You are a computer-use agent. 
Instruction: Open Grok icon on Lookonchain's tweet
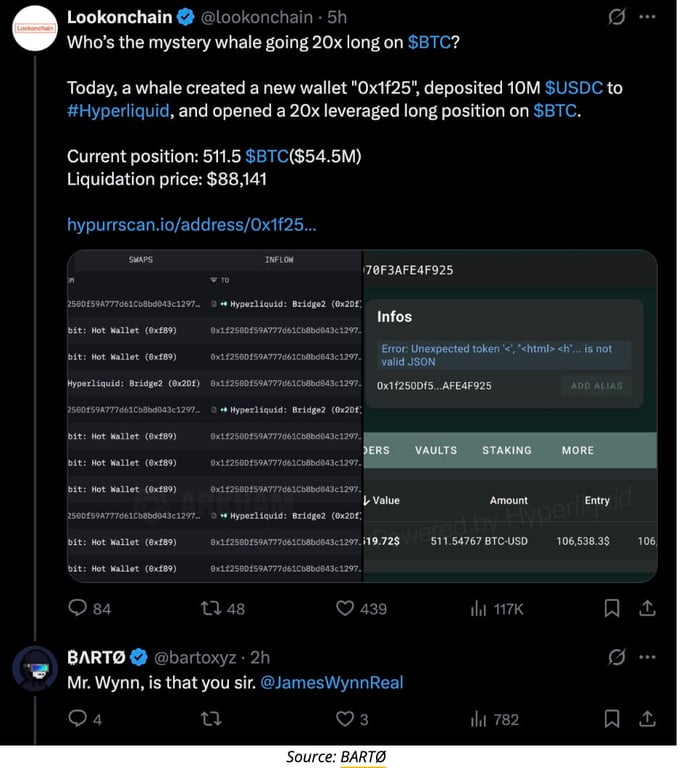point(616,17)
